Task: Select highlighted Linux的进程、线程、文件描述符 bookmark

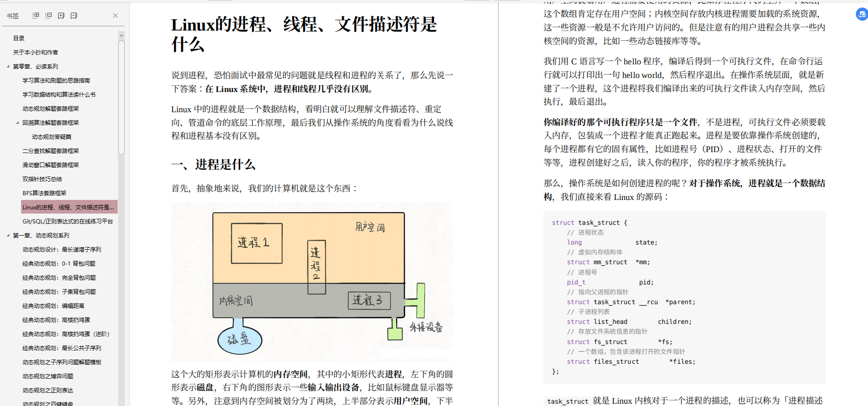Action: (x=69, y=207)
